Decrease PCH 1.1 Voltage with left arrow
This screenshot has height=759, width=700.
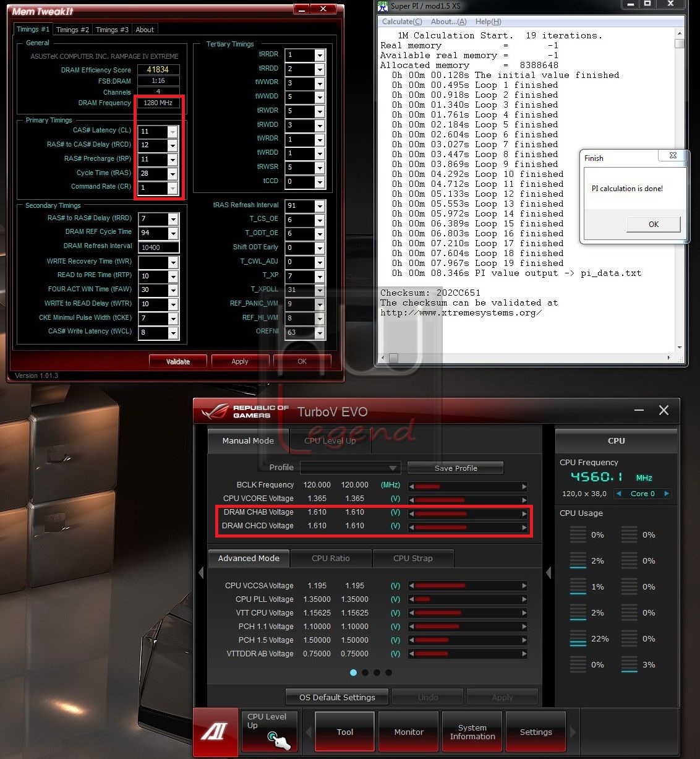pos(411,627)
